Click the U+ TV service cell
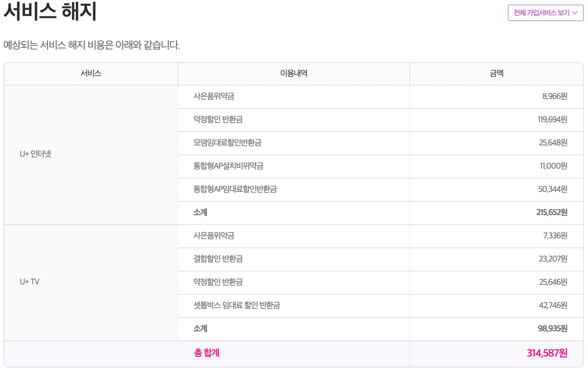 click(30, 282)
